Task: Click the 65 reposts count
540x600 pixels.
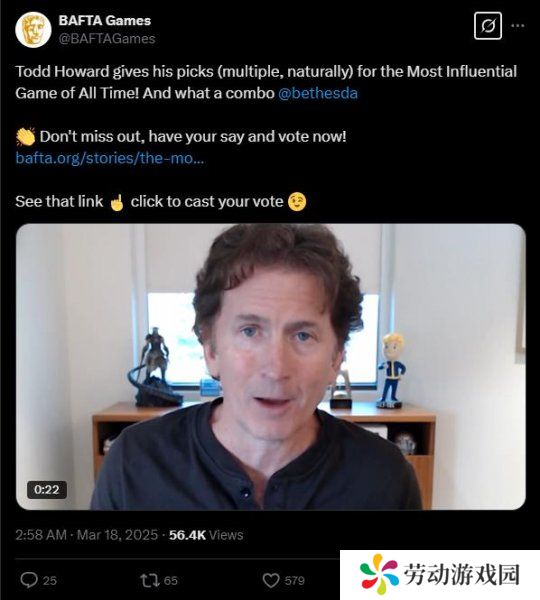Action: click(171, 581)
